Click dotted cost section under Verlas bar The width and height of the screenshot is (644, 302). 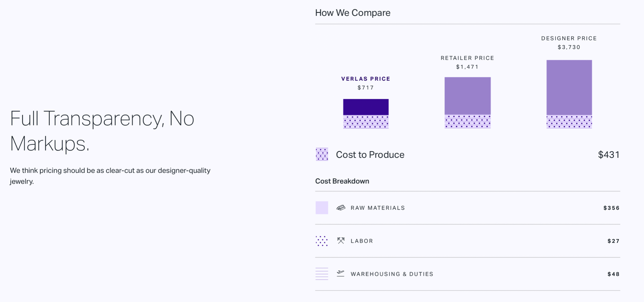366,122
